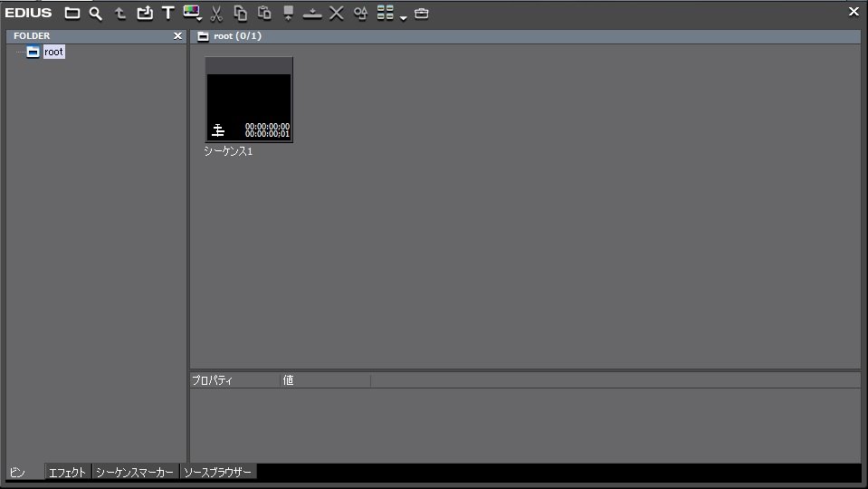The height and width of the screenshot is (489, 868).
Task: Change the bin view mode
Action: pos(385,13)
